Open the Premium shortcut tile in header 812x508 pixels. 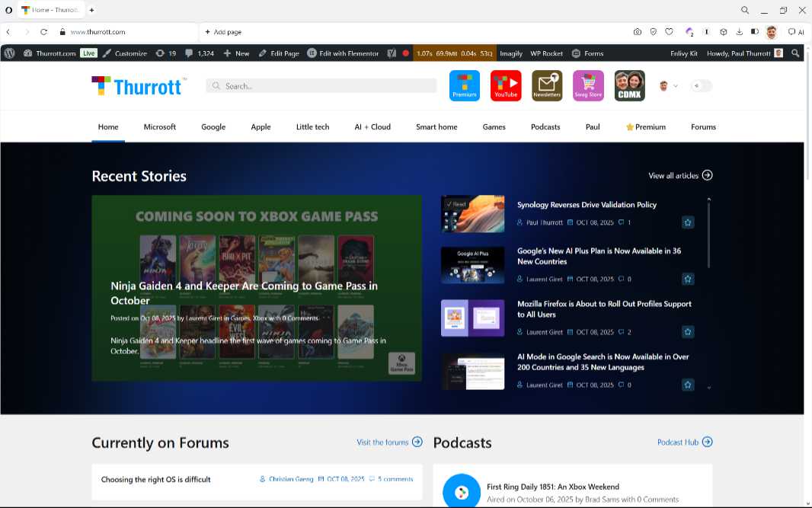coord(464,85)
